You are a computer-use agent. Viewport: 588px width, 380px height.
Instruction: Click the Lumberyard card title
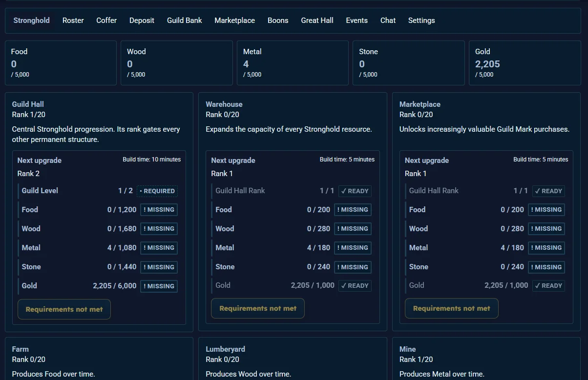pos(226,349)
